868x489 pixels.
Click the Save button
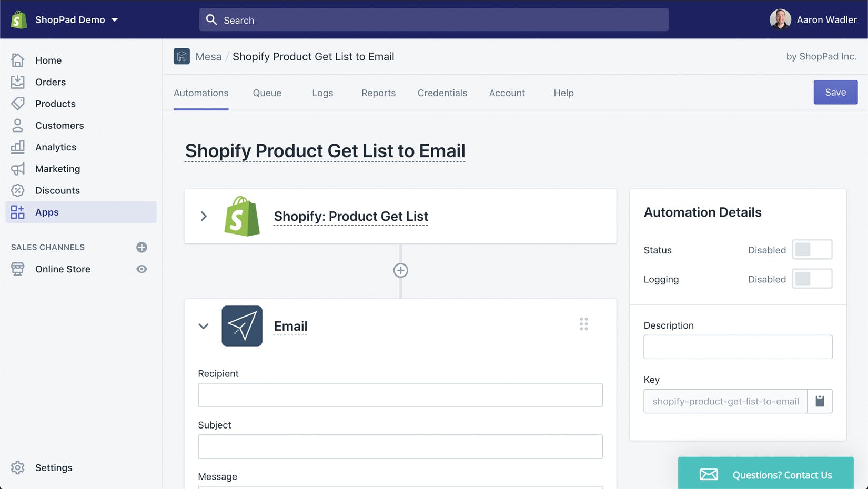[835, 92]
